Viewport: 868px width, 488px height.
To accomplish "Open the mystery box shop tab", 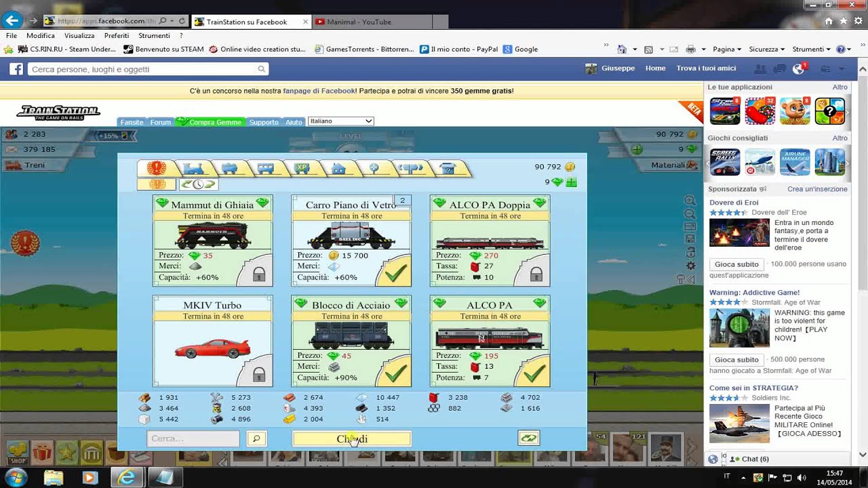I will (448, 168).
